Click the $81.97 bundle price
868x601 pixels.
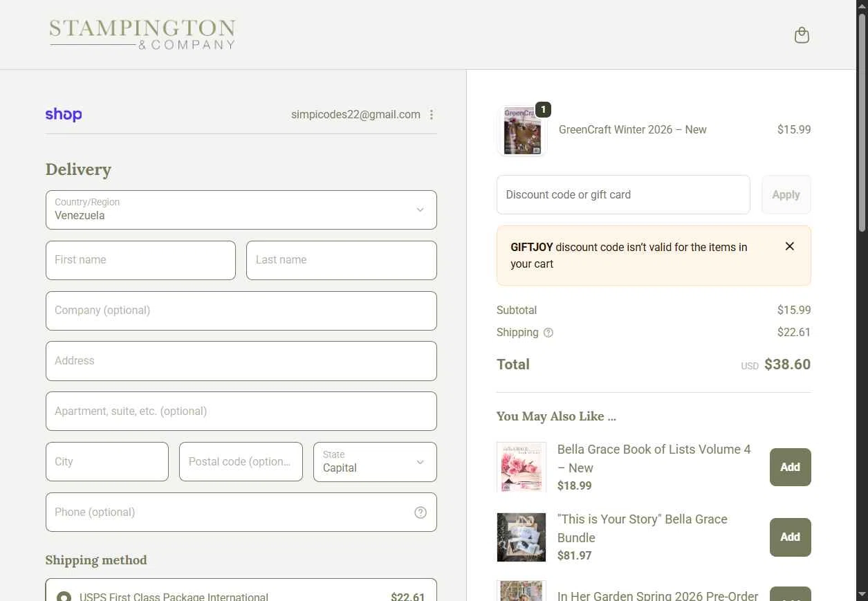574,555
